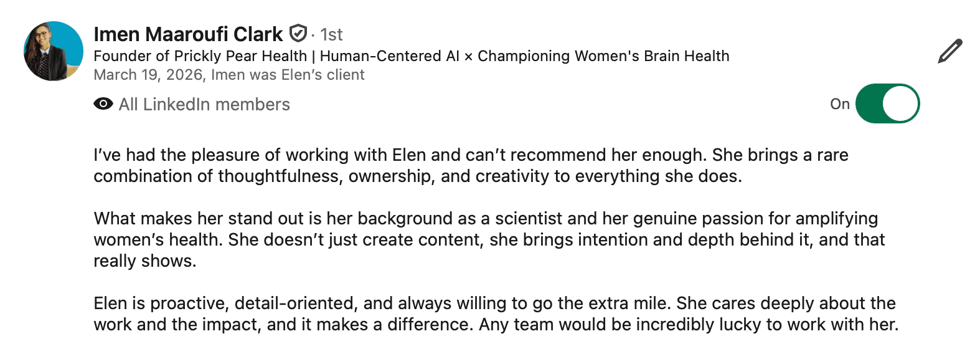Viewport: 980px width, 359px height.
Task: Click the "really shows." text line
Action: [145, 261]
